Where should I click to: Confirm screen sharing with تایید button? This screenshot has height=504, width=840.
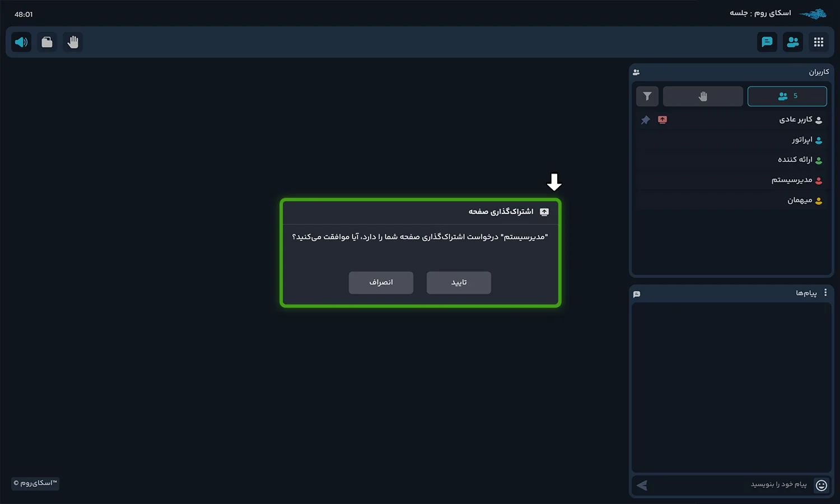pos(459,283)
